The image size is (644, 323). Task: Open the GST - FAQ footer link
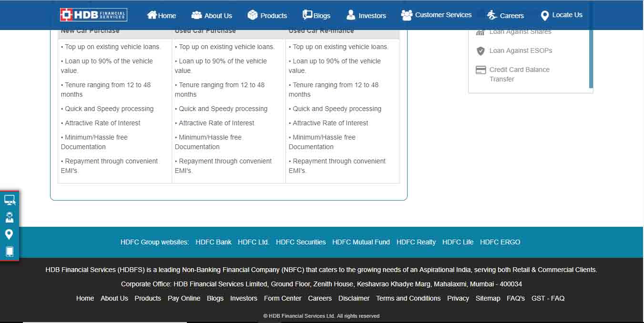click(548, 298)
